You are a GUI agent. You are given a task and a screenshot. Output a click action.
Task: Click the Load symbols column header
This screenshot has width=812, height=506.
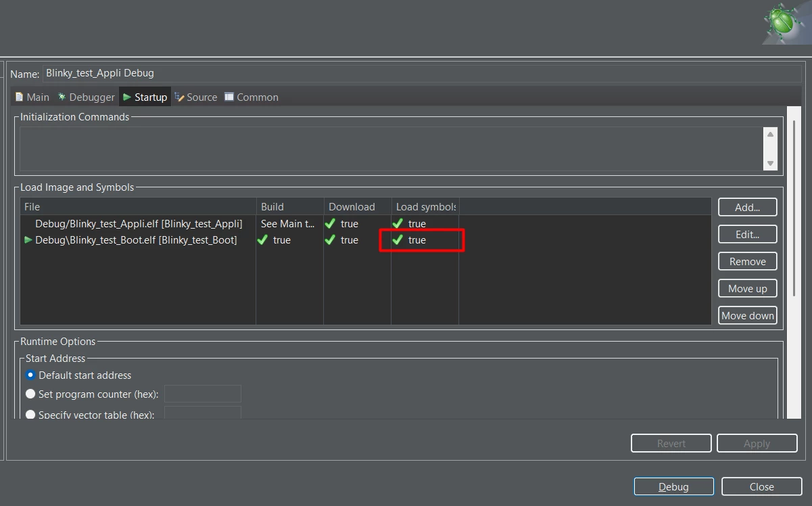(425, 207)
